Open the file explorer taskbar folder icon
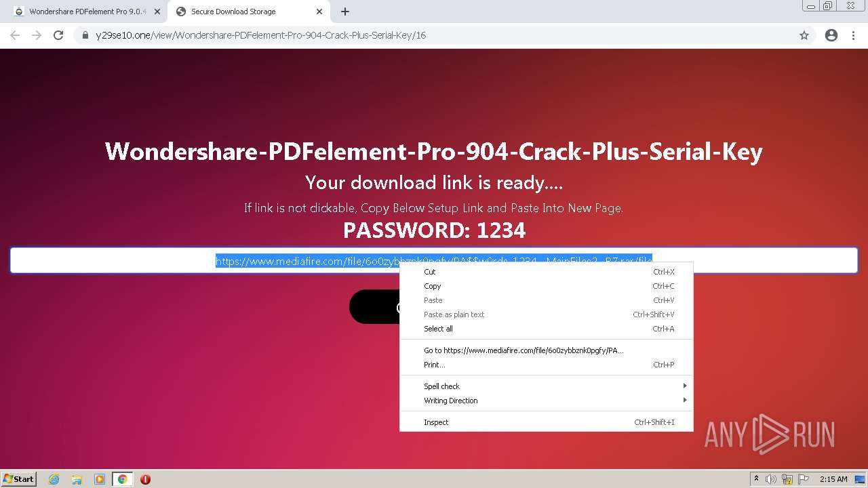The image size is (868, 488). coord(77,479)
